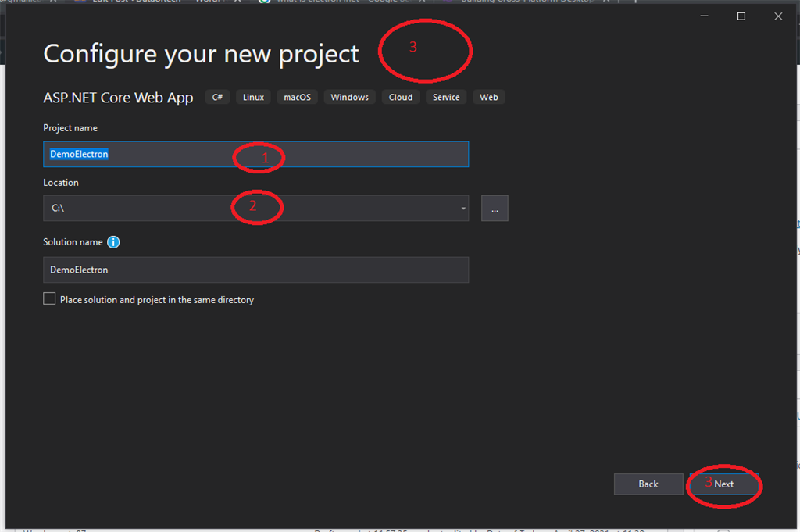
Task: Click the Cloud project type tag
Action: click(401, 97)
